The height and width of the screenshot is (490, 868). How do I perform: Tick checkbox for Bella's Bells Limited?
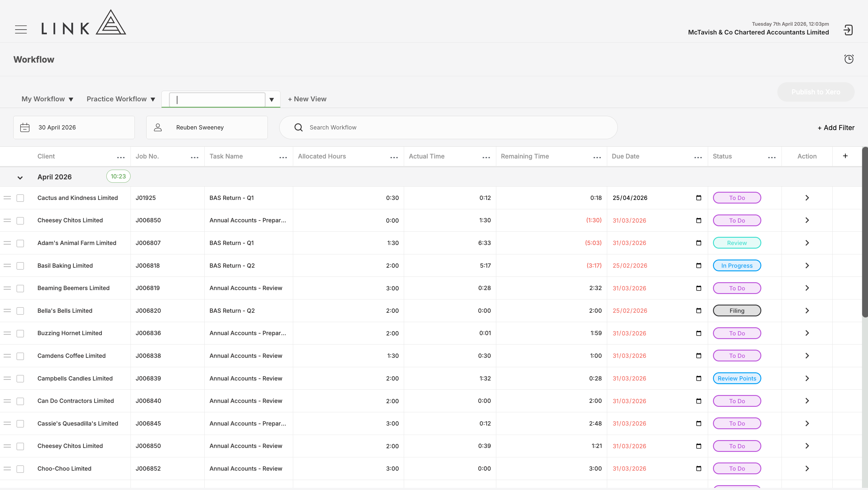click(20, 311)
